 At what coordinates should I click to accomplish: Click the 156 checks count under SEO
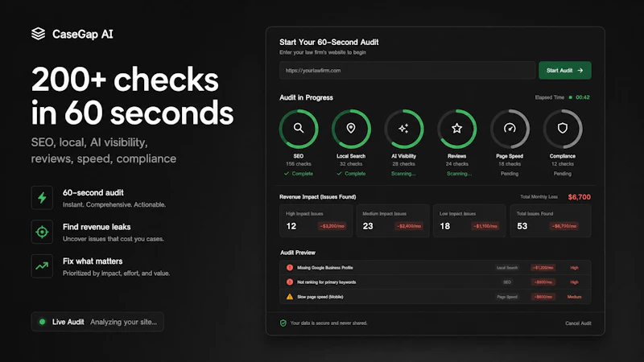pos(299,164)
